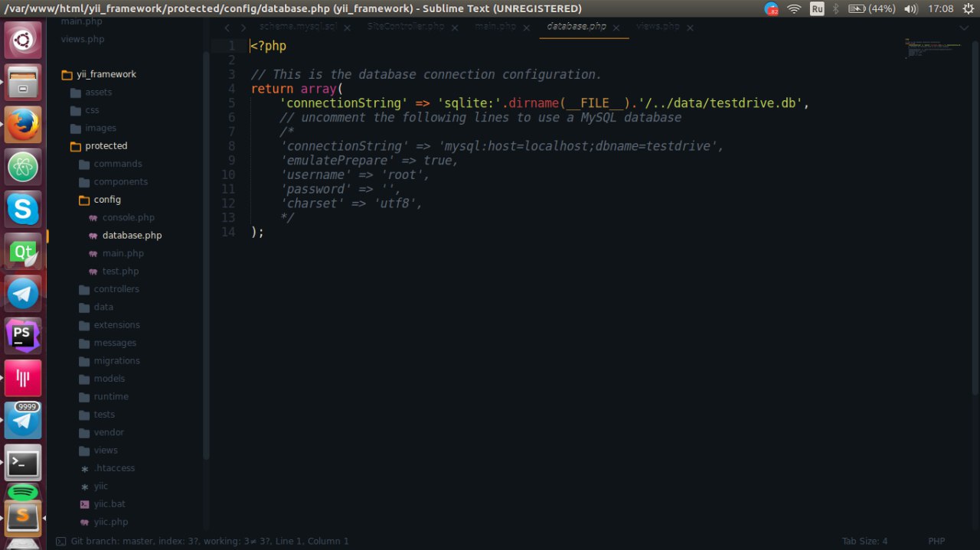Close the database.php tab
Screen dimensions: 980x550
[616, 28]
